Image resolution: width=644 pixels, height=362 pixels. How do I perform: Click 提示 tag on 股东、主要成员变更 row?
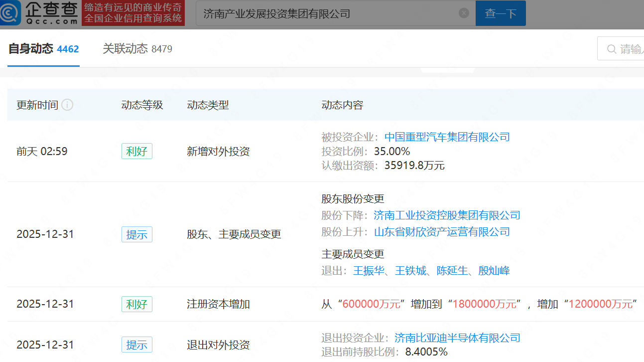tap(136, 234)
